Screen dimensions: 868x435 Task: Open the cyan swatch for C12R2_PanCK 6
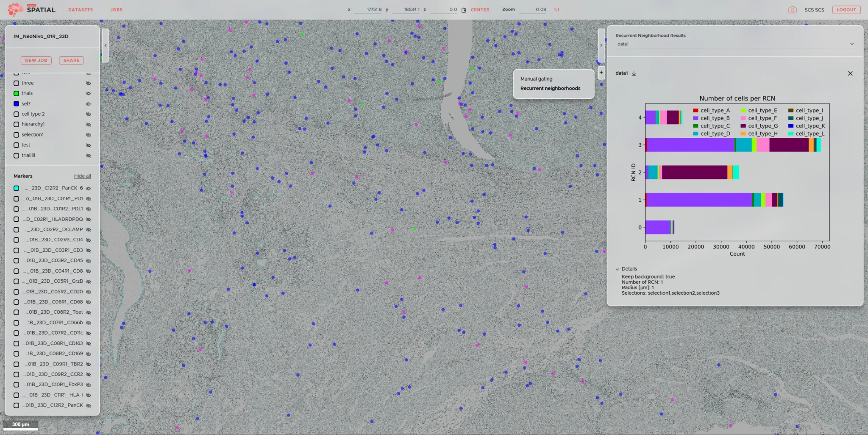click(16, 188)
